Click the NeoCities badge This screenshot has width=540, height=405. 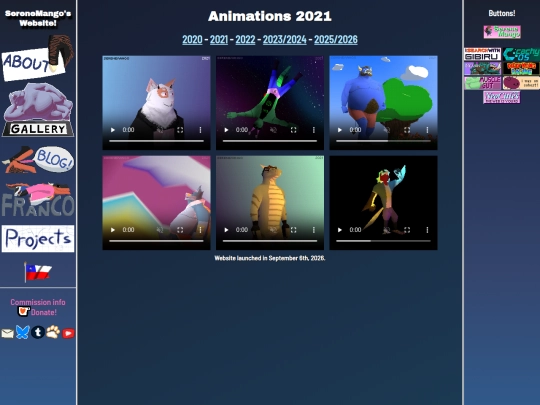click(502, 97)
